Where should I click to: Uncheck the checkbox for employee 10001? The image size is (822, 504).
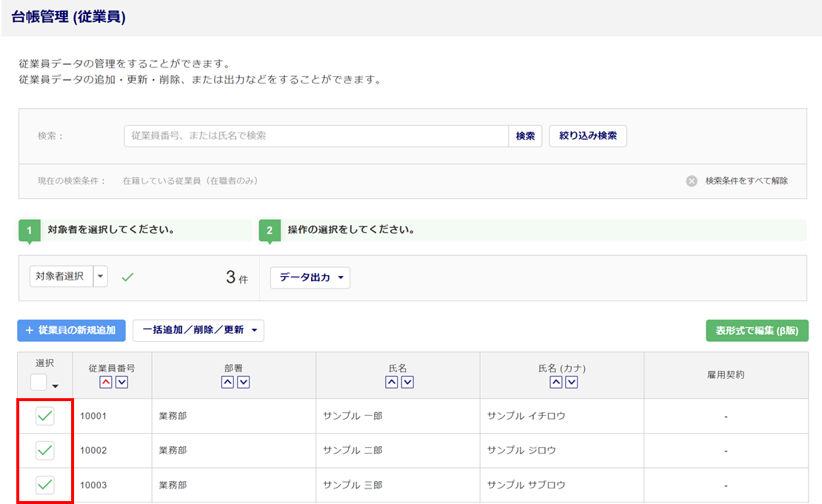45,416
